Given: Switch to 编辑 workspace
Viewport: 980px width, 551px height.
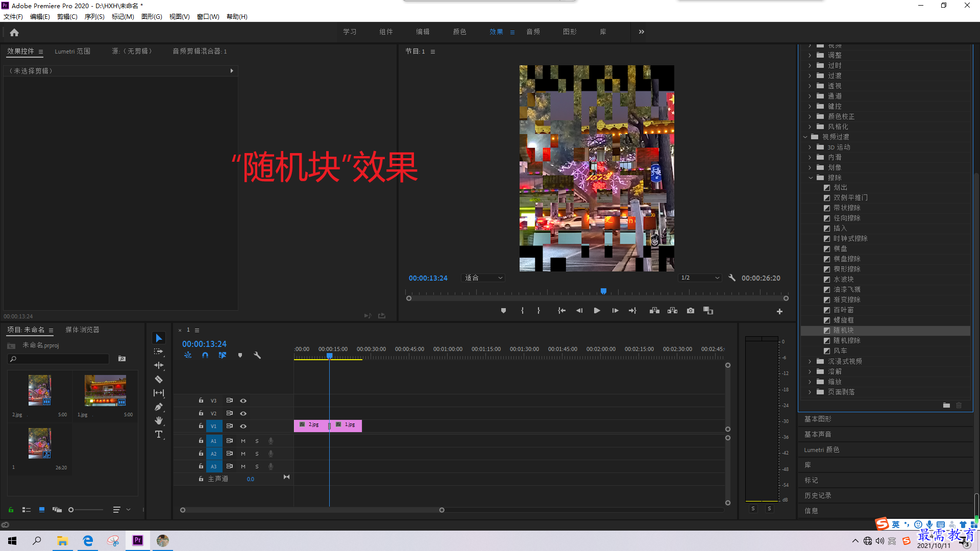Looking at the screenshot, I should 423,32.
